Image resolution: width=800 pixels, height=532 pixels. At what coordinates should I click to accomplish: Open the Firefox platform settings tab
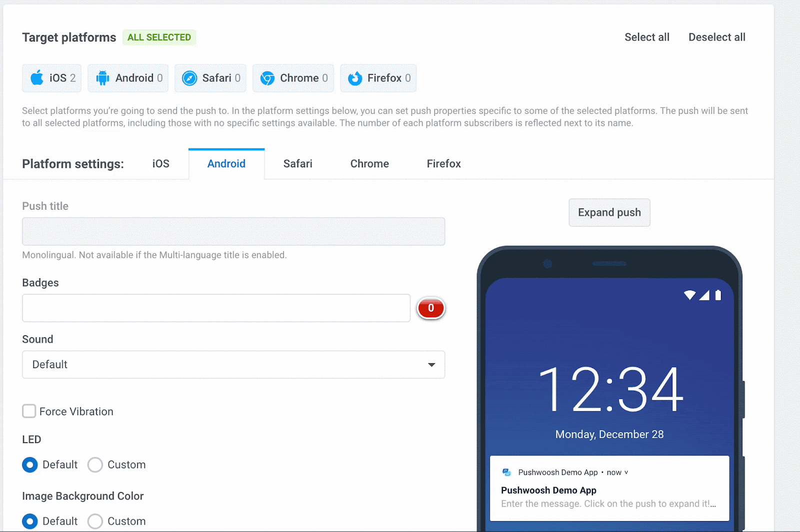pyautogui.click(x=443, y=164)
